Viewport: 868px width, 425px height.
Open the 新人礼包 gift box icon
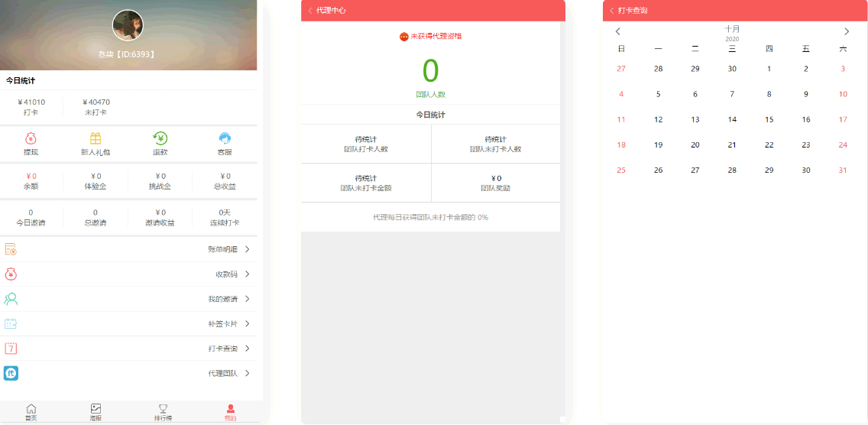(x=96, y=138)
